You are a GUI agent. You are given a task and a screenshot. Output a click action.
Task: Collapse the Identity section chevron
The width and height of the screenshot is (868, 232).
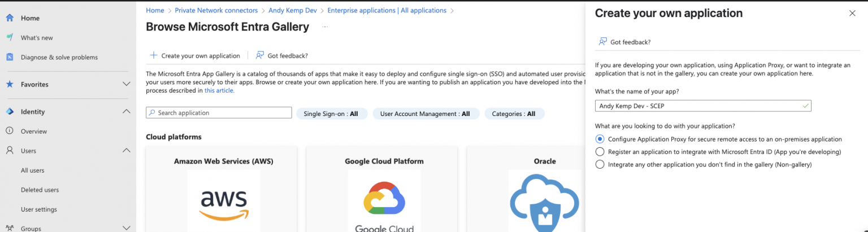coord(127,111)
